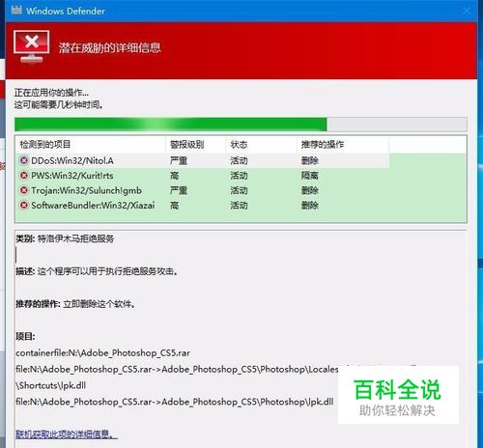Click the 项目: label
Image resolution: width=483 pixels, height=448 pixels.
(x=25, y=337)
